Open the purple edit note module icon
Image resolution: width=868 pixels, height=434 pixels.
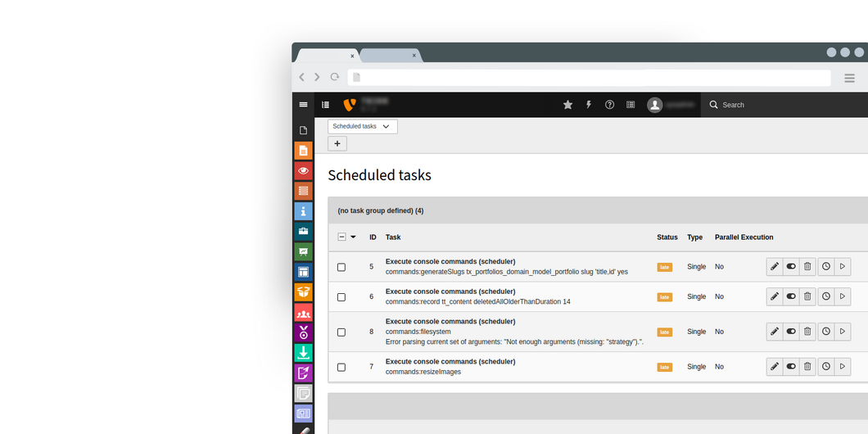[x=303, y=373]
